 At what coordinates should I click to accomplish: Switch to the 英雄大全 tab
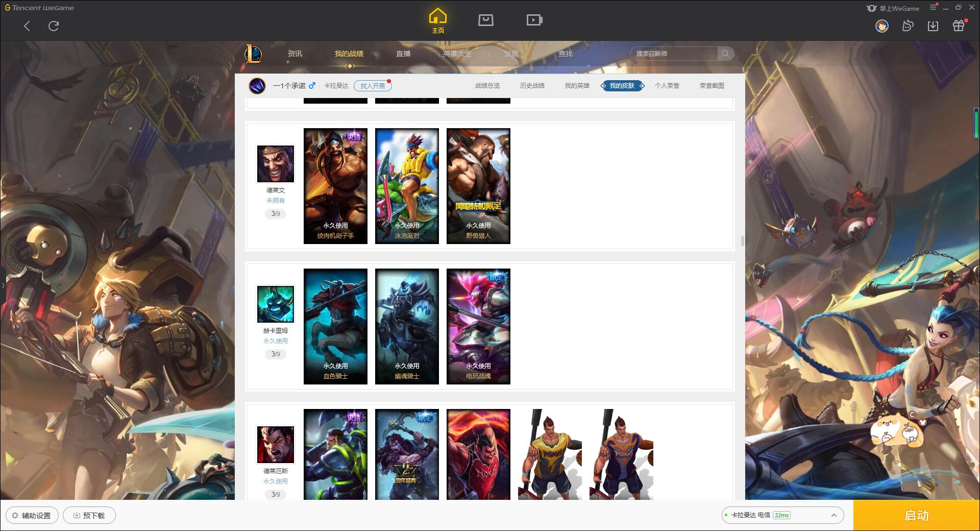[457, 54]
